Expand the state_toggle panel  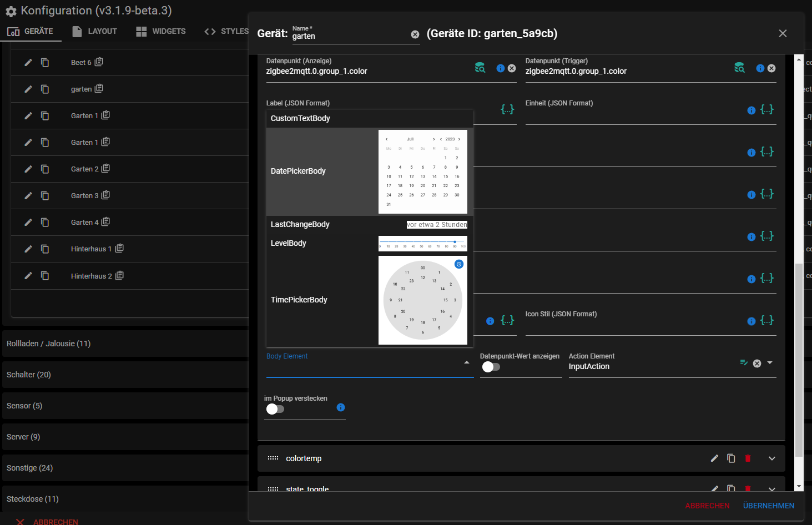pyautogui.click(x=772, y=489)
